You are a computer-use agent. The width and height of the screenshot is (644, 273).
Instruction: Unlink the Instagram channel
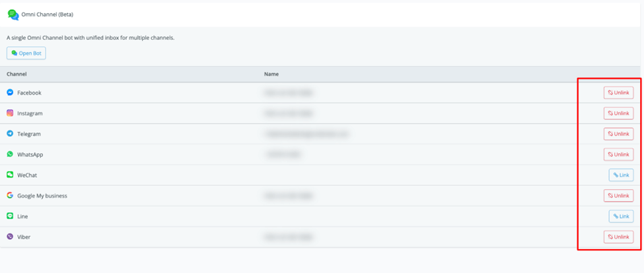(618, 113)
